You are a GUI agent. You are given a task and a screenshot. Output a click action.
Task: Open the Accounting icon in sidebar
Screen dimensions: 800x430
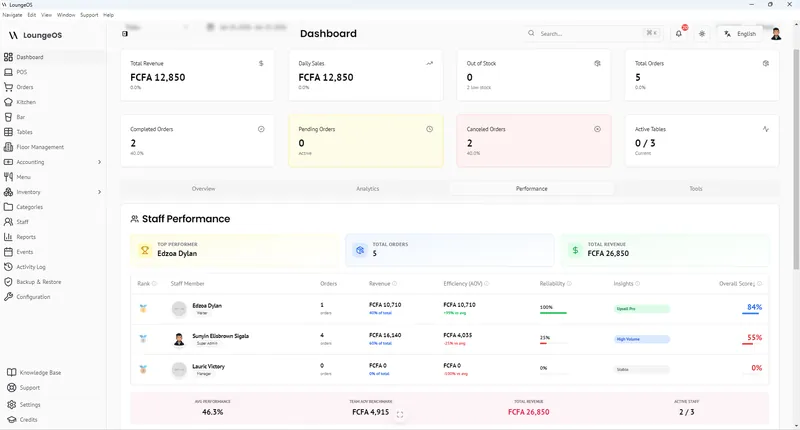point(8,162)
